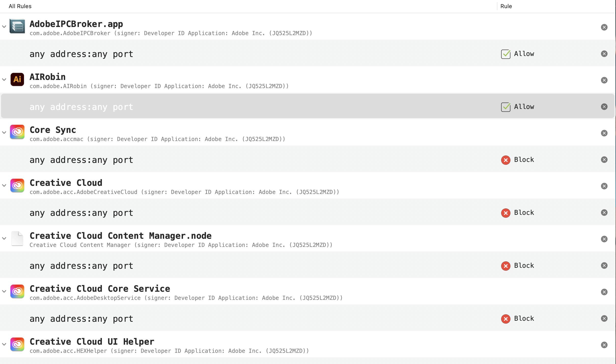This screenshot has height=364, width=616.
Task: Collapse the Creative Cloud Core Service group
Action: coord(4,291)
